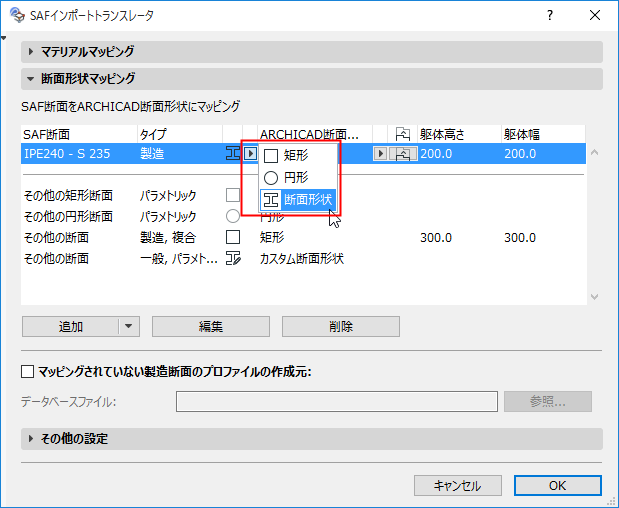Close the SAF translator dialog
The height and width of the screenshot is (508, 619).
(595, 15)
